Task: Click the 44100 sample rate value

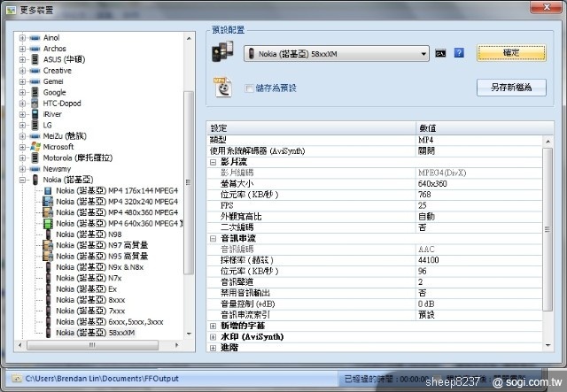Action: 429,260
